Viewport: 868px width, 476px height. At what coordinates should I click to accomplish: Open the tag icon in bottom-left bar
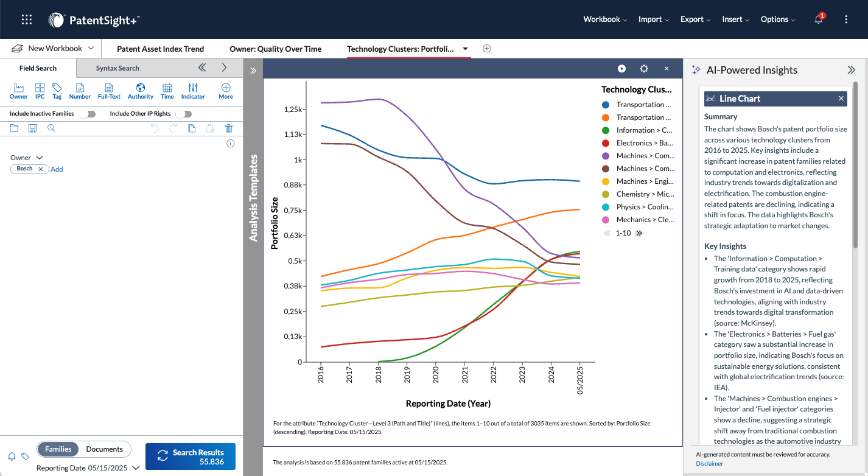pos(25,456)
